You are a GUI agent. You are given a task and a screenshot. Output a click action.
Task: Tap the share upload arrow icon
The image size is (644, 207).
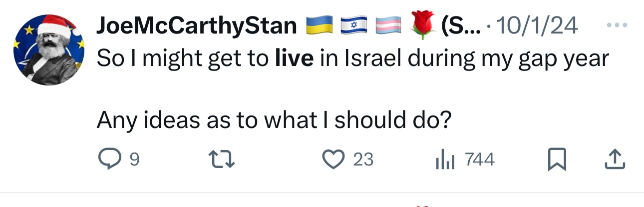614,160
